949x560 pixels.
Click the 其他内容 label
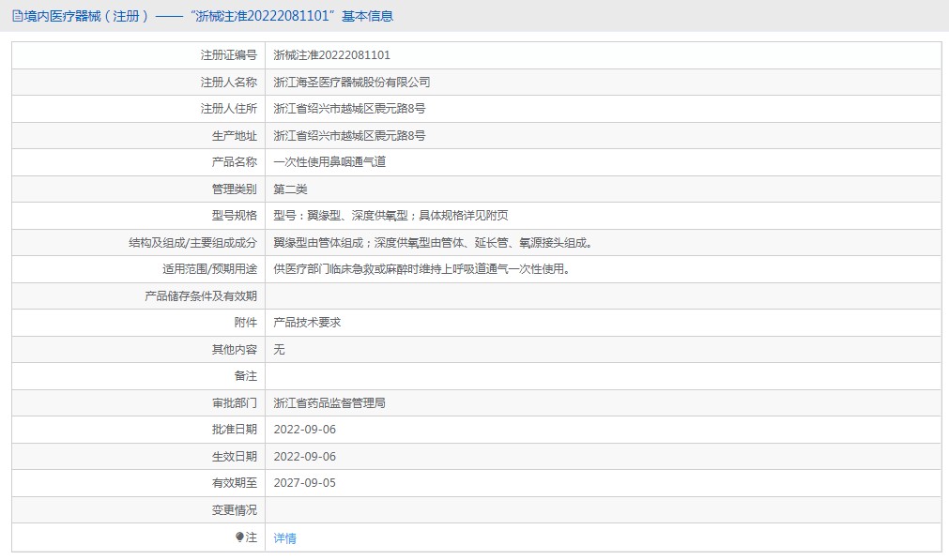point(235,349)
